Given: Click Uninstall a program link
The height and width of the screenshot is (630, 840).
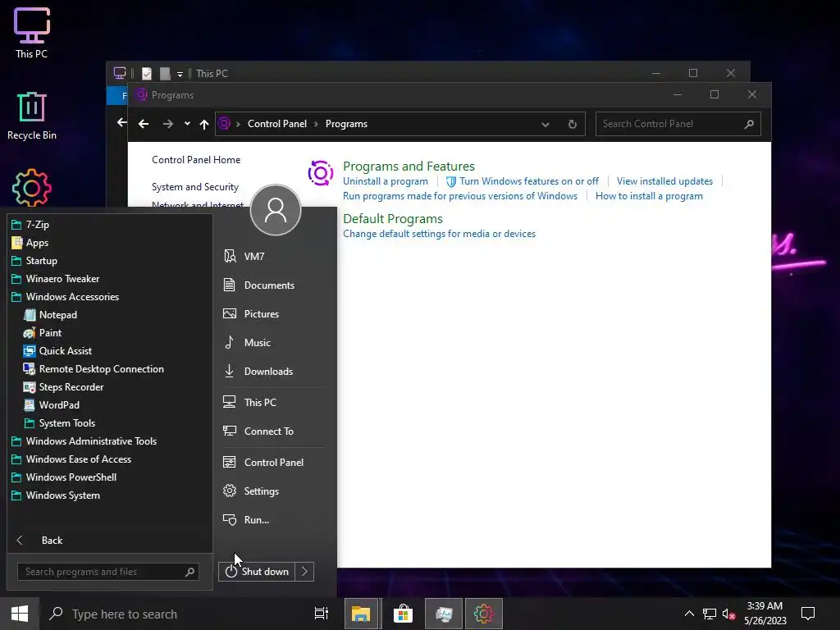Looking at the screenshot, I should [386, 181].
